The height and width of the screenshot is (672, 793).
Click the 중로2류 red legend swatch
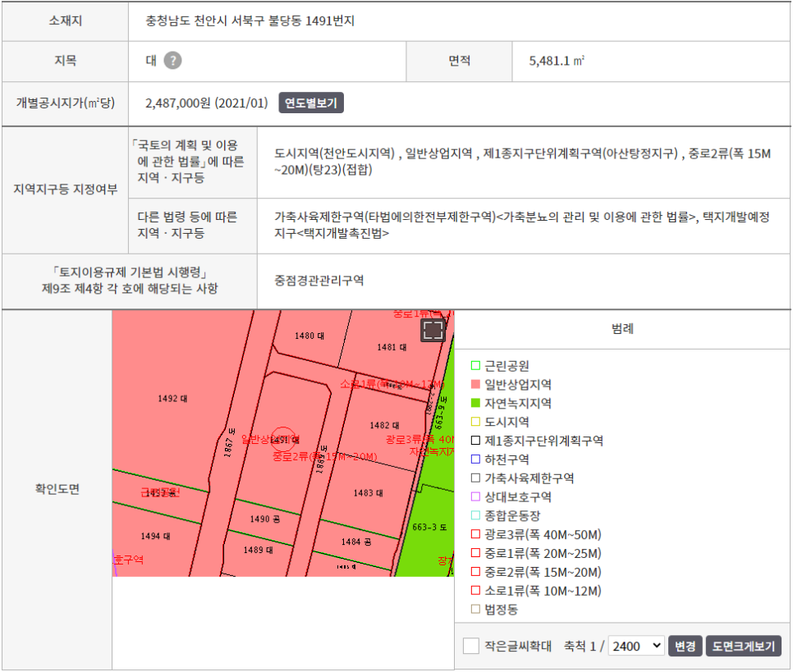click(475, 571)
